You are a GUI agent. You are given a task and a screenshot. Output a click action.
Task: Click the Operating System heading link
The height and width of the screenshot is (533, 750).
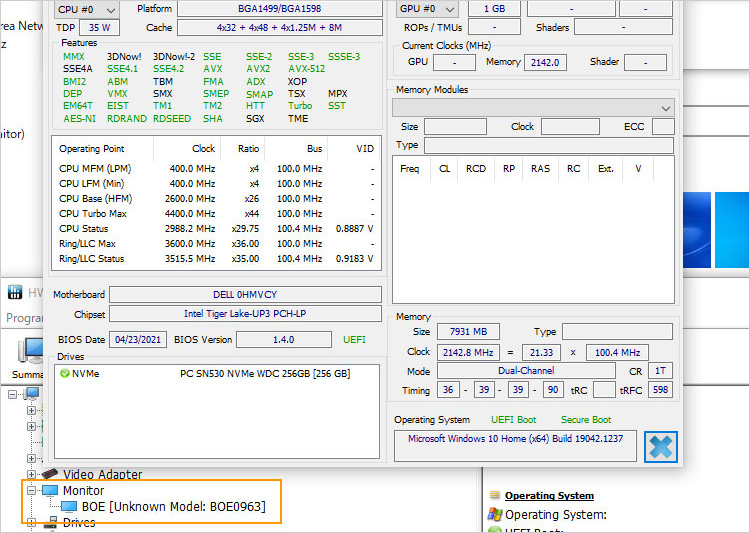click(549, 495)
